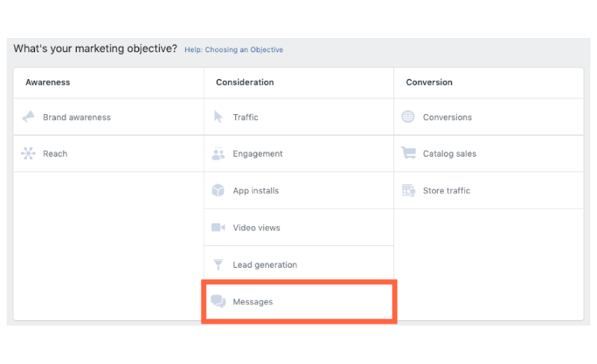
Task: Click the Reach network icon
Action: click(28, 154)
